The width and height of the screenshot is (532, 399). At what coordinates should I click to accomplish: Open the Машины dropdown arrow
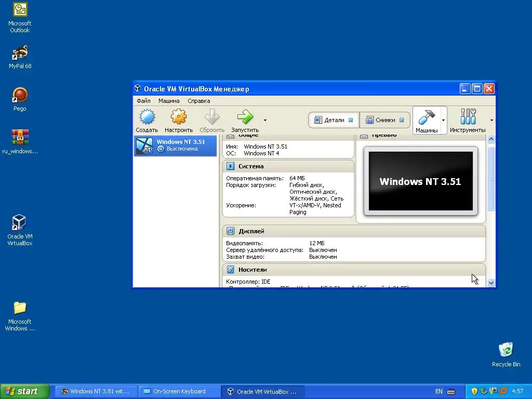[x=443, y=121]
